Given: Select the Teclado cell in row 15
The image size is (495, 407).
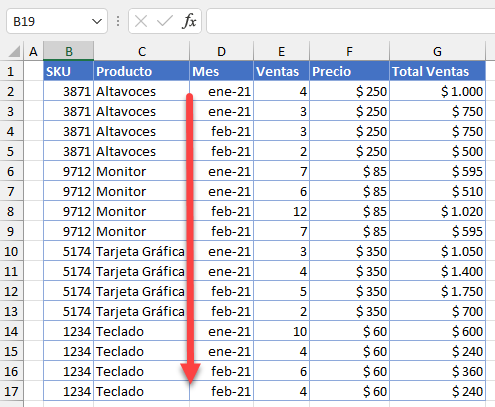Looking at the screenshot, I should [142, 351].
